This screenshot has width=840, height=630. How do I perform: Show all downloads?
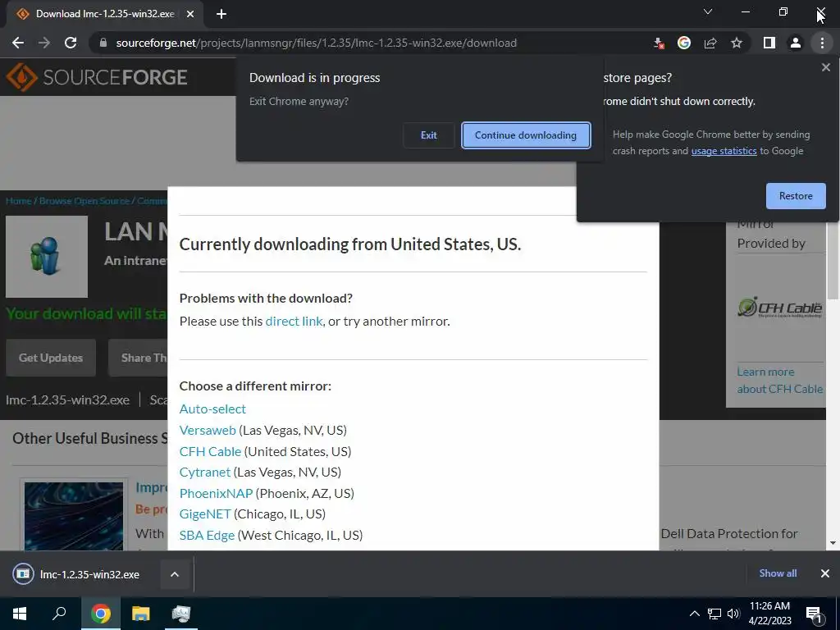(x=778, y=573)
